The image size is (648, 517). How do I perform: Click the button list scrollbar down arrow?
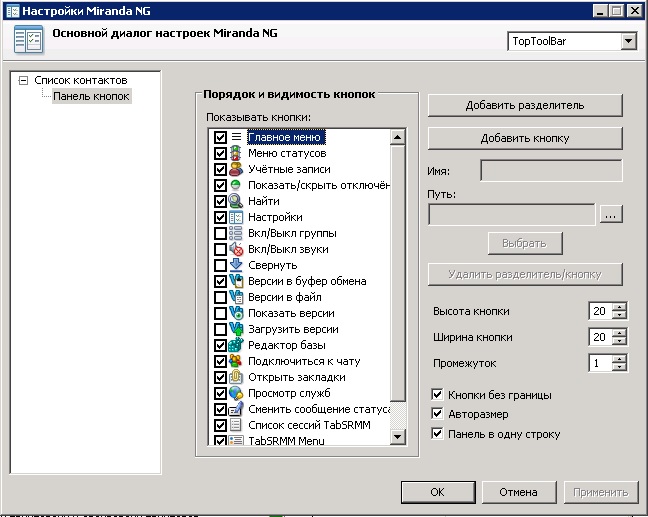(398, 436)
